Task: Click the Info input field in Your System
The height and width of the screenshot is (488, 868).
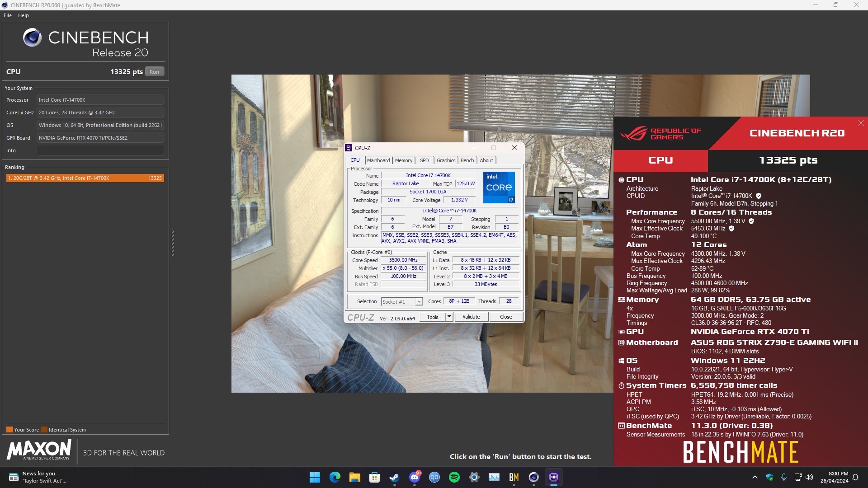Action: coord(100,150)
